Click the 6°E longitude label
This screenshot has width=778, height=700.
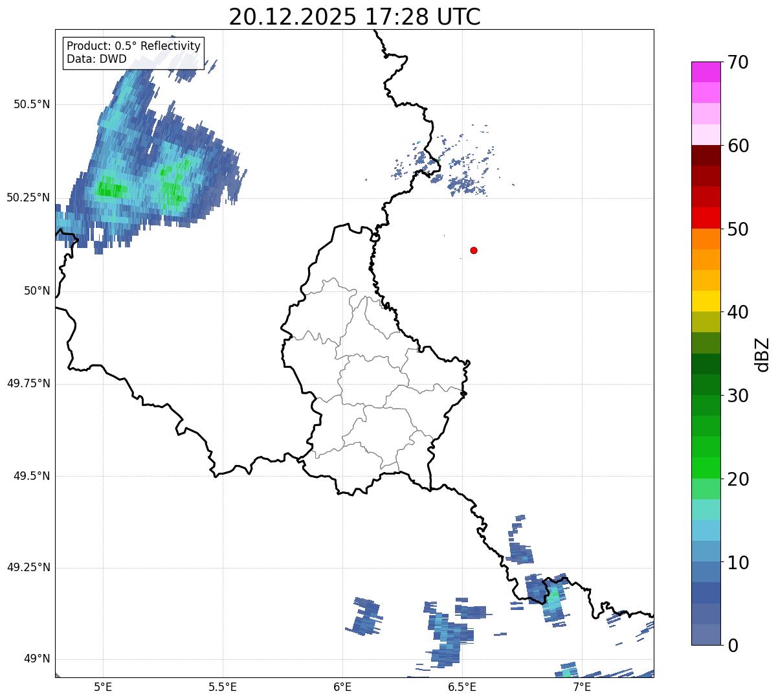click(x=342, y=686)
